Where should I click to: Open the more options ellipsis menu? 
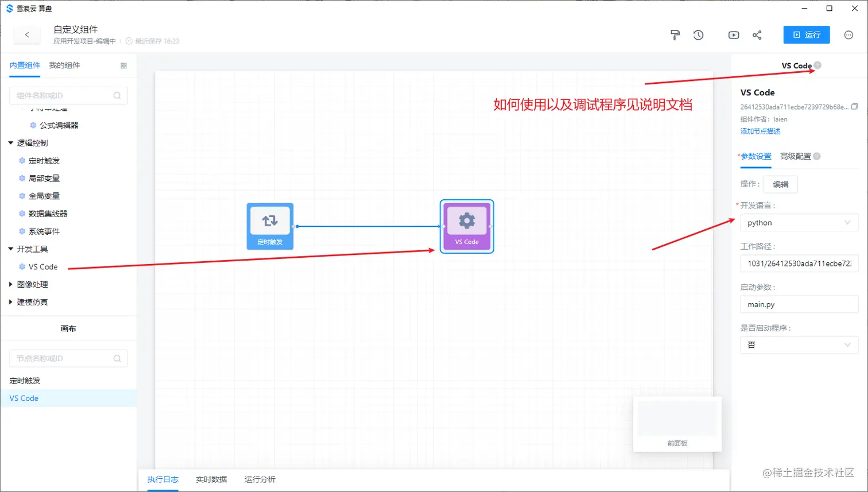tap(848, 35)
